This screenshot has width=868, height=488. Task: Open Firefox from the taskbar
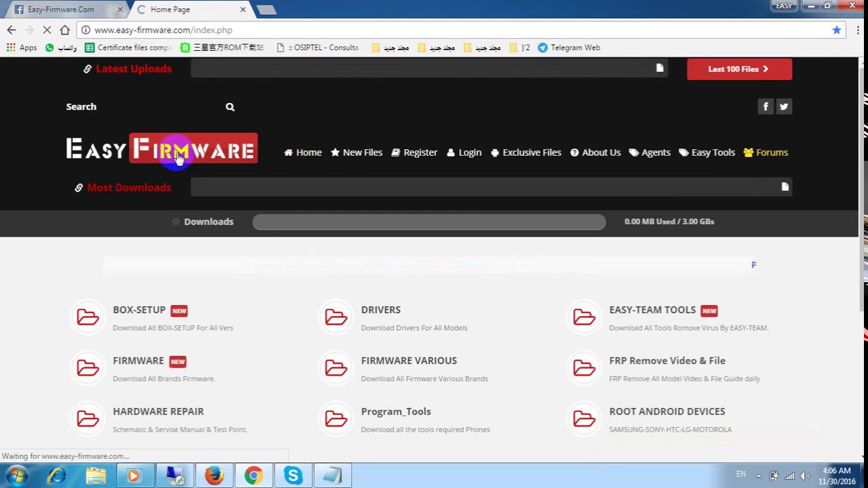point(214,476)
